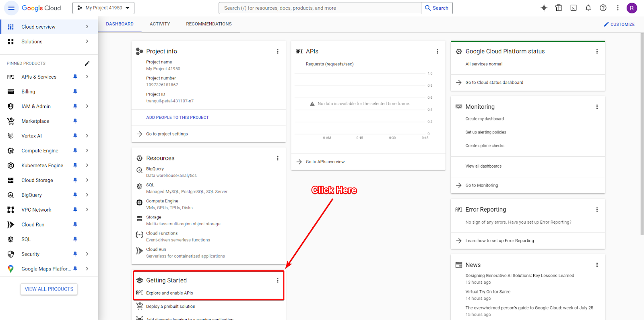The height and width of the screenshot is (320, 644).
Task: Open Google Cloud Platform status card menu
Action: (597, 52)
